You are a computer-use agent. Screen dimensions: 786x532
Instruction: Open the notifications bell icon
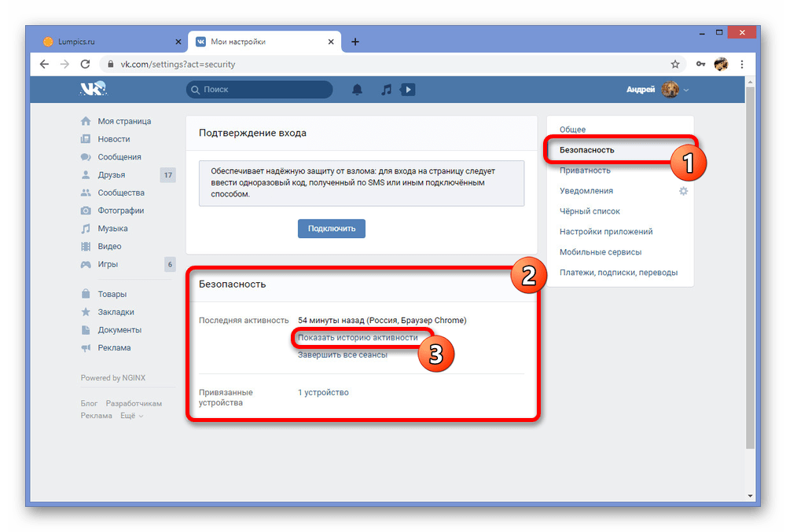pos(357,90)
